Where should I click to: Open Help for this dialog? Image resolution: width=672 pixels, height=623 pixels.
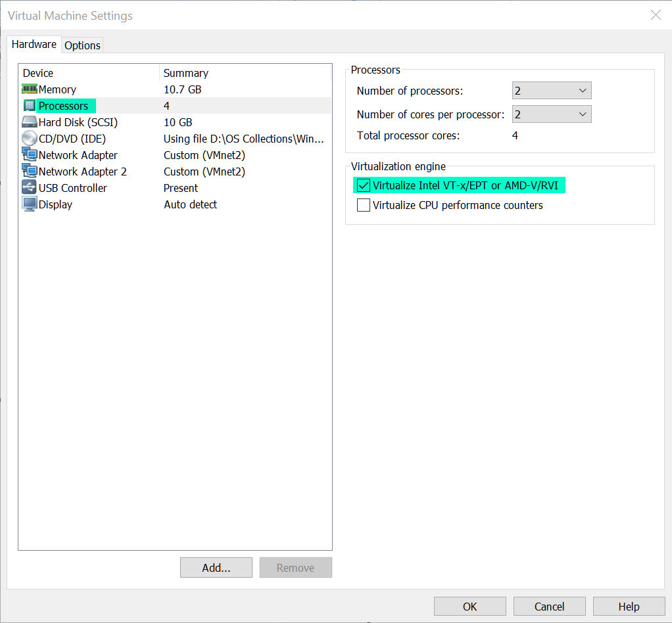(629, 607)
